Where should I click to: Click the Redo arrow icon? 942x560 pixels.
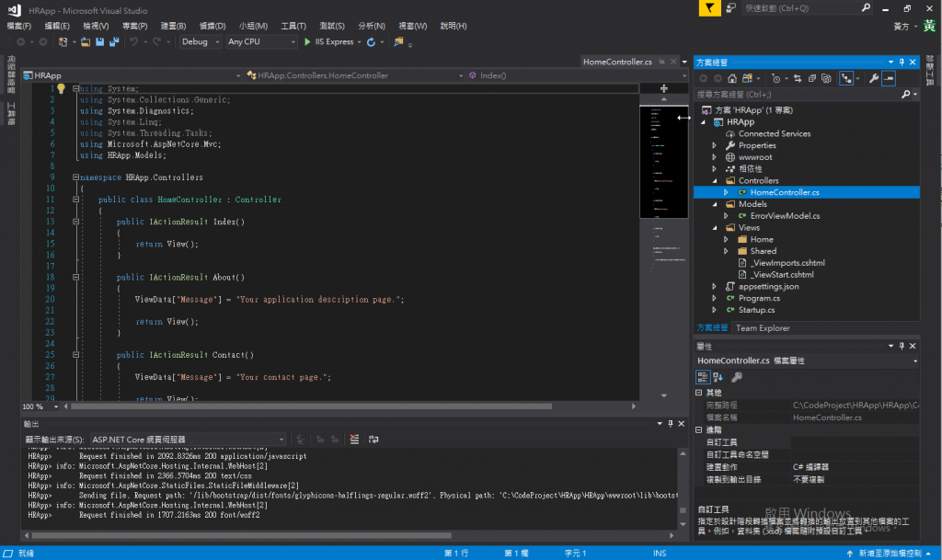pos(156,42)
